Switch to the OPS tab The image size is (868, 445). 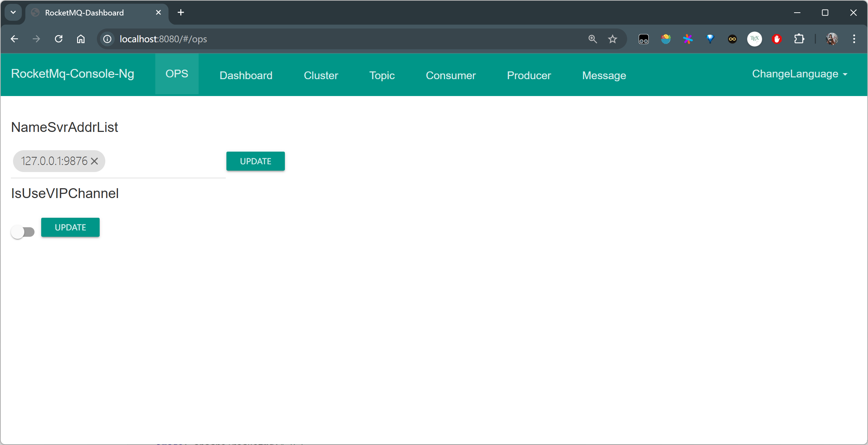click(177, 74)
